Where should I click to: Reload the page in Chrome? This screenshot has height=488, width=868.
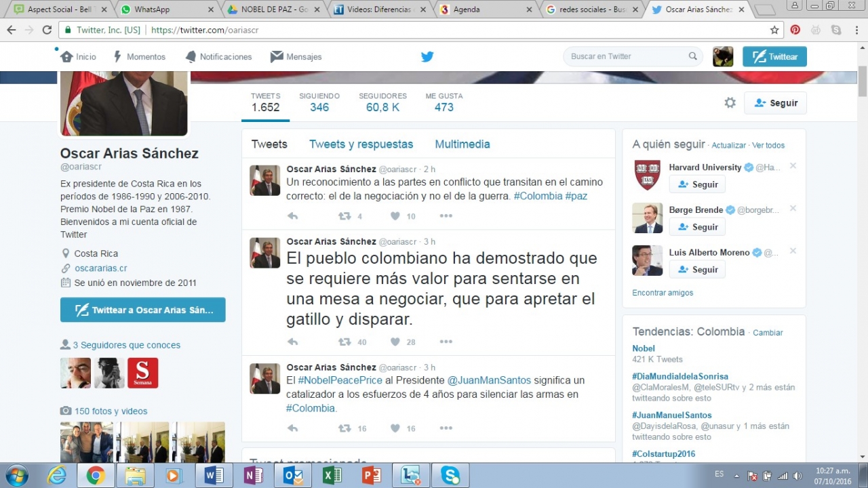[x=47, y=30]
